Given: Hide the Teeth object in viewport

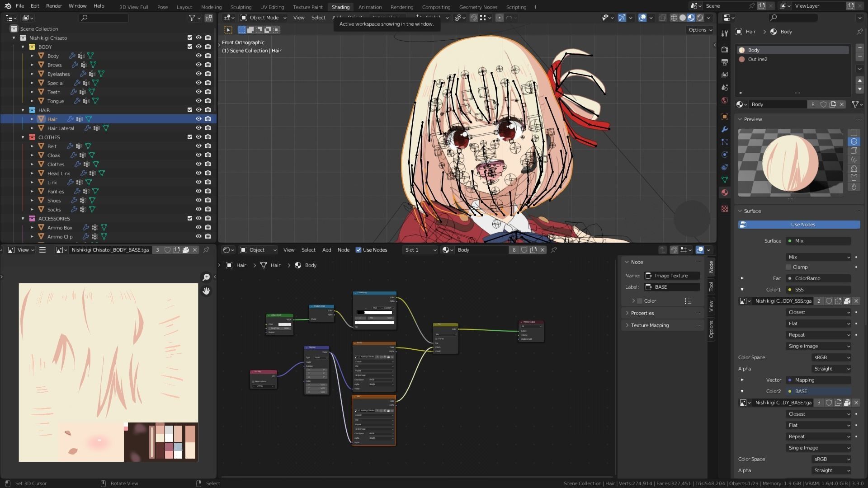Looking at the screenshot, I should [x=198, y=92].
